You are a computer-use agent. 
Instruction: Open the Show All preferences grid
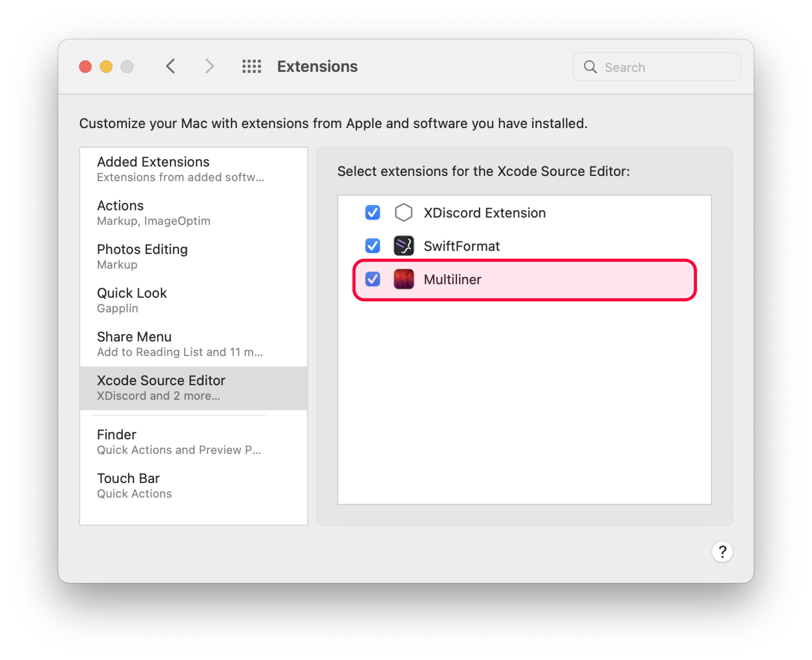pyautogui.click(x=252, y=67)
